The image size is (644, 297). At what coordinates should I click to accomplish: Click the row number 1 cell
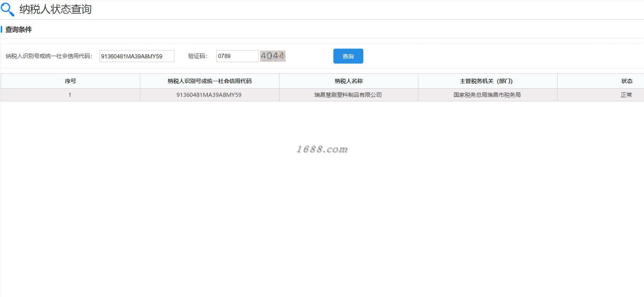pyautogui.click(x=70, y=95)
